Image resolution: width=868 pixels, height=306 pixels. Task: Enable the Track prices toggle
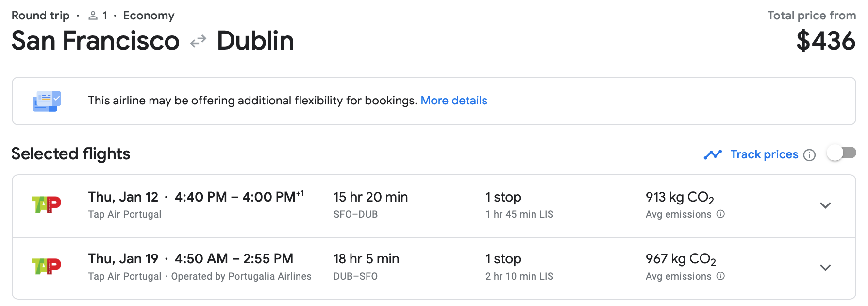point(841,153)
